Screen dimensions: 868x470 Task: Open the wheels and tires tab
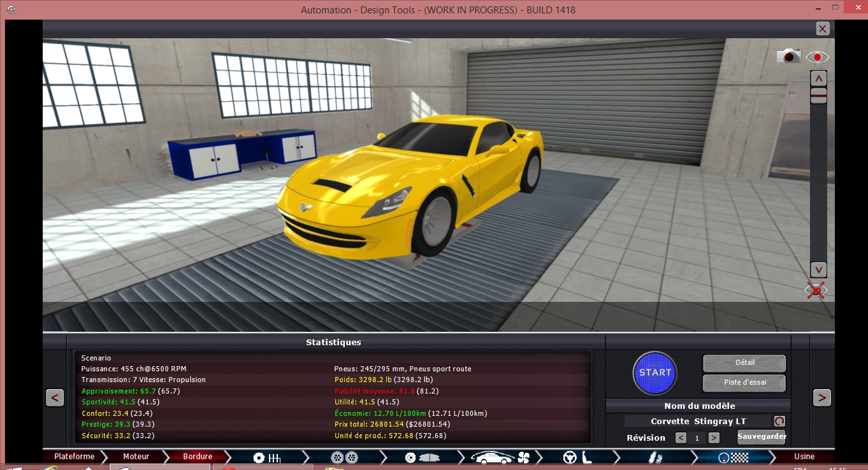coord(344,457)
